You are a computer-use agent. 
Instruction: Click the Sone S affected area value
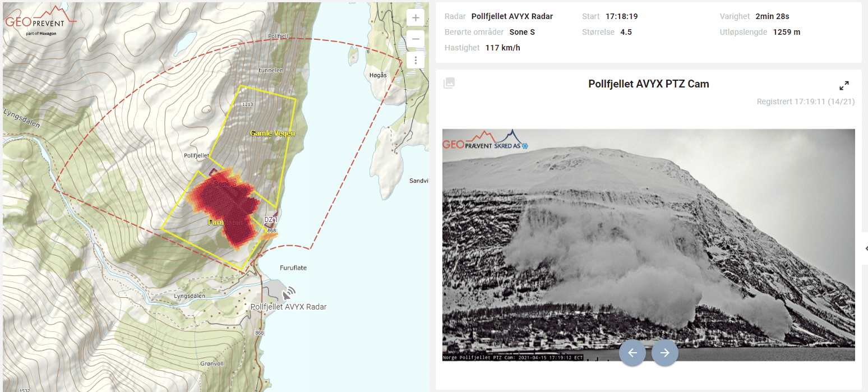coord(522,32)
